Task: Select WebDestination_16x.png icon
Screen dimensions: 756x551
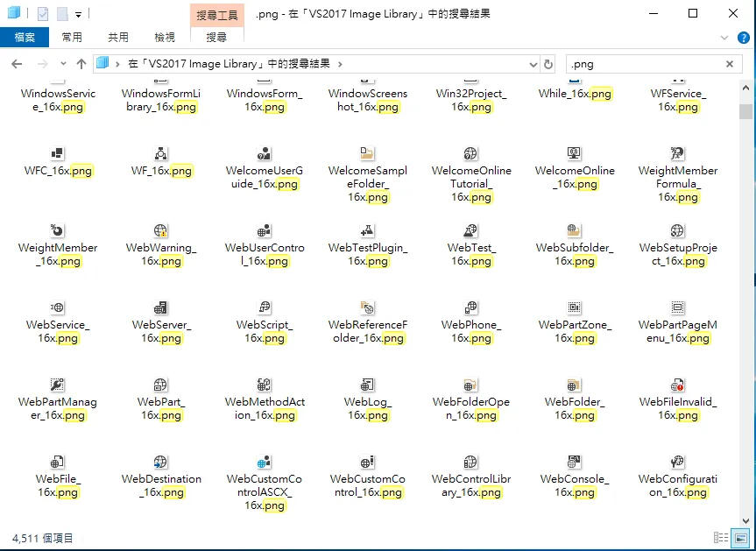Action: click(x=160, y=463)
